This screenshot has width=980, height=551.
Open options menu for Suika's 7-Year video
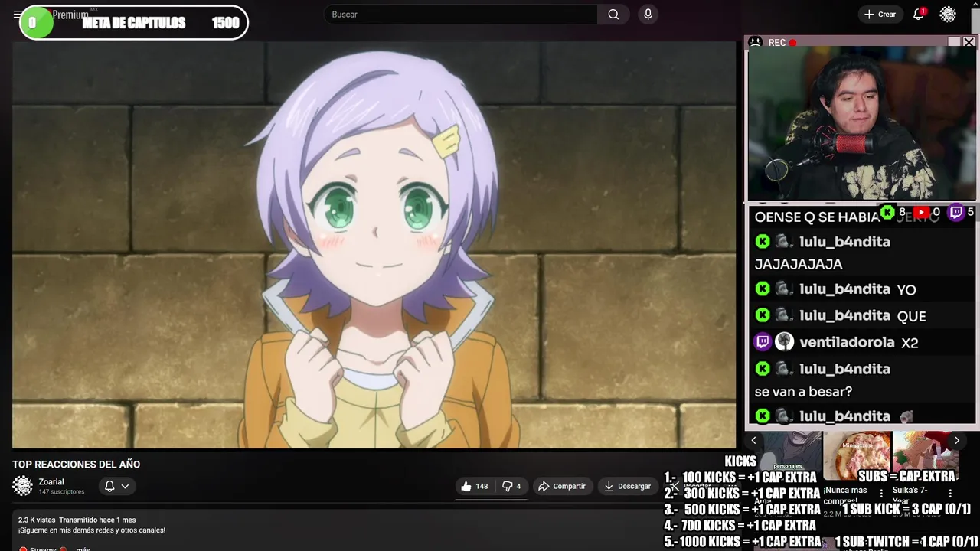pyautogui.click(x=950, y=494)
